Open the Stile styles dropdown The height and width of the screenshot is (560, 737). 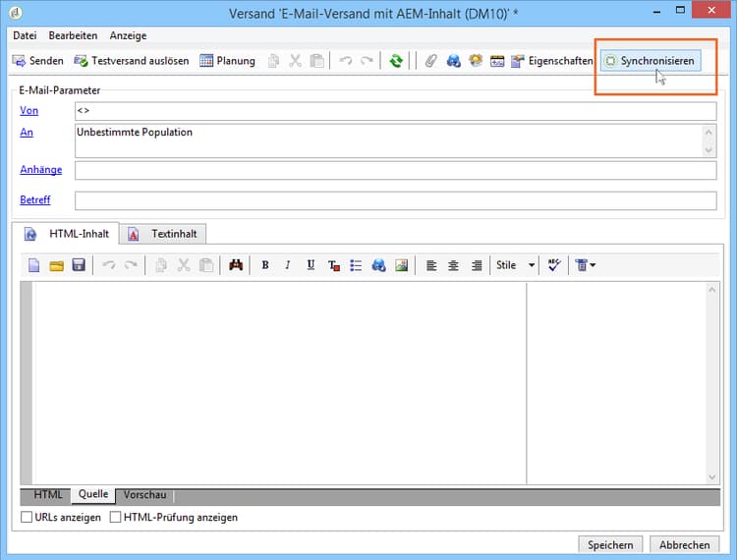515,265
